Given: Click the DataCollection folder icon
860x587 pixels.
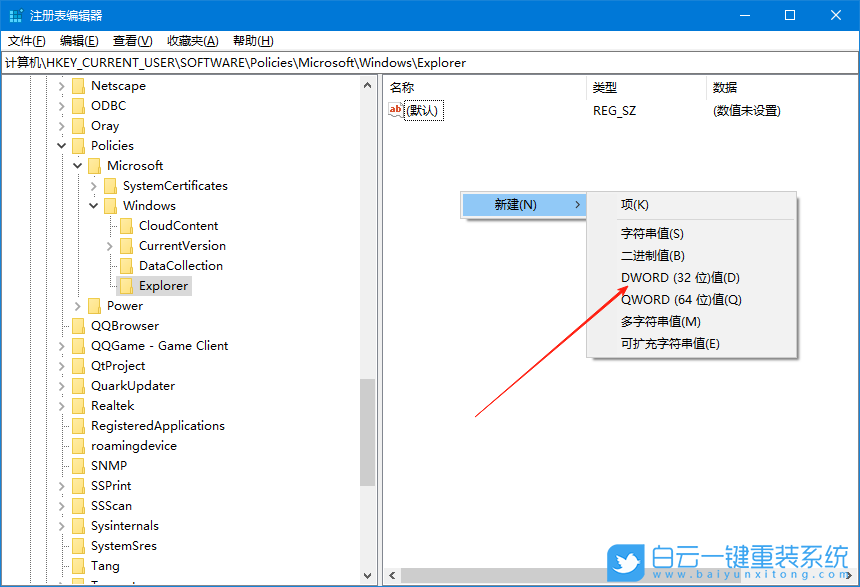Looking at the screenshot, I should (x=126, y=265).
